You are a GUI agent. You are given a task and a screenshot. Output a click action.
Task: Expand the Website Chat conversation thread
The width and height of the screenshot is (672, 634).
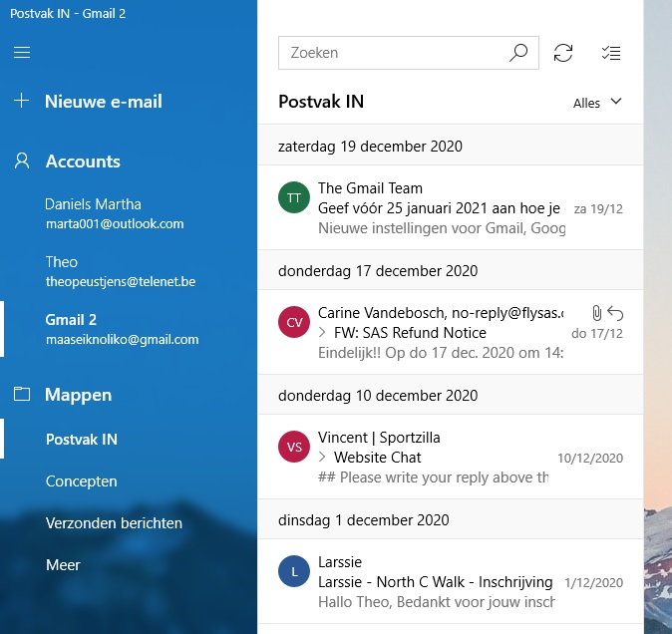(x=323, y=458)
